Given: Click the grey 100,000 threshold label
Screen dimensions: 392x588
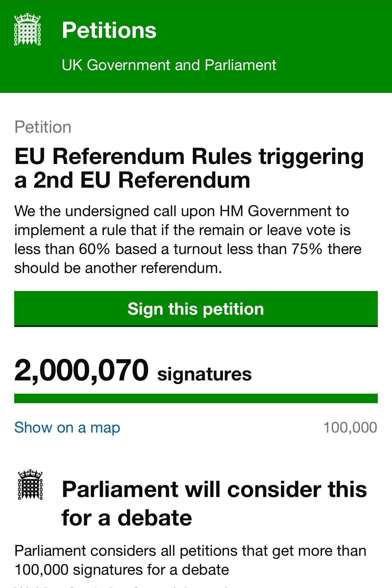Looking at the screenshot, I should pyautogui.click(x=350, y=427).
